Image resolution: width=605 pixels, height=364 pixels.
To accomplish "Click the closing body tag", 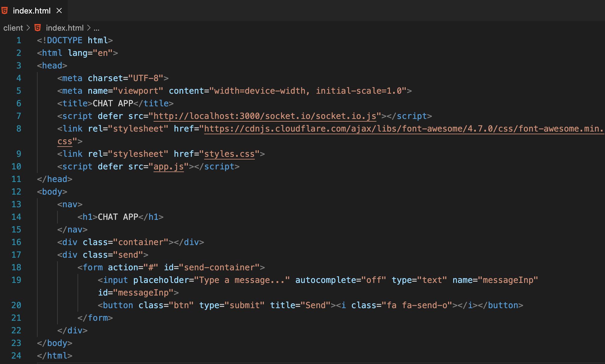I will pyautogui.click(x=55, y=343).
